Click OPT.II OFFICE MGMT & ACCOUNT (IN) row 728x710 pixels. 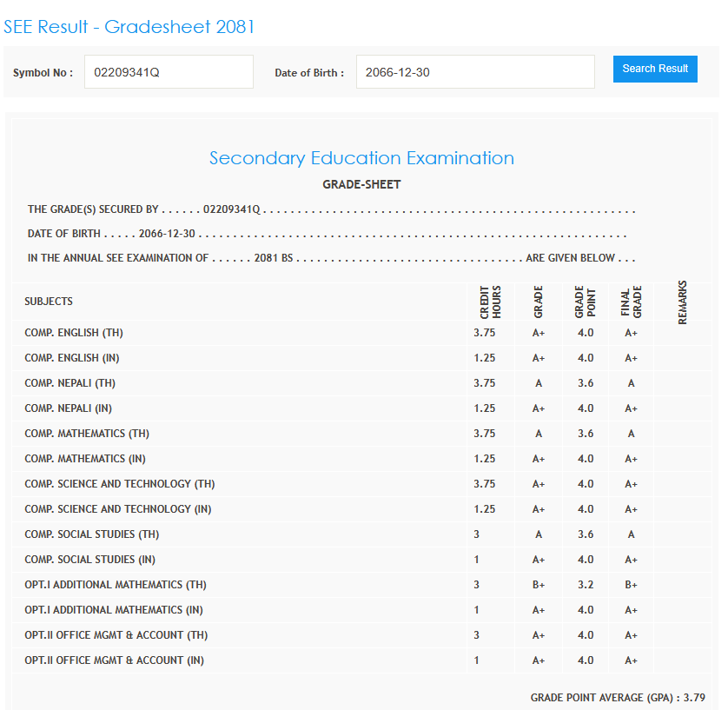114,660
